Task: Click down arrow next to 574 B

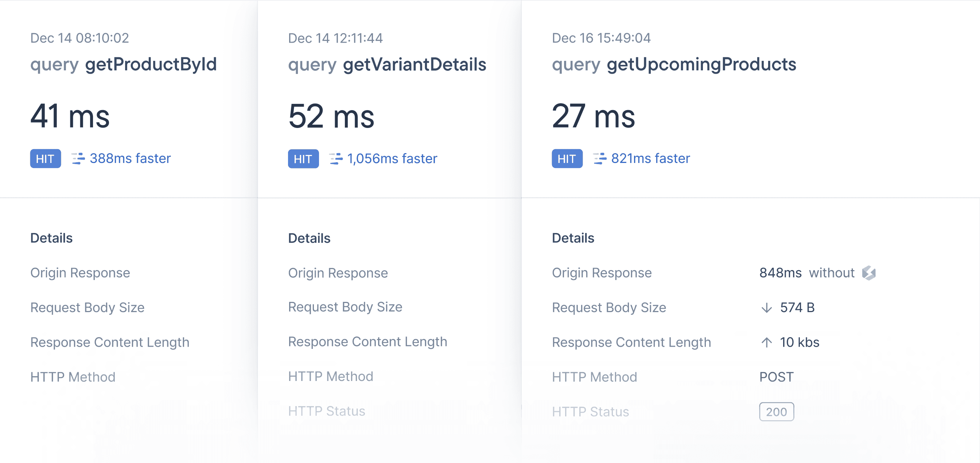Action: click(x=766, y=307)
